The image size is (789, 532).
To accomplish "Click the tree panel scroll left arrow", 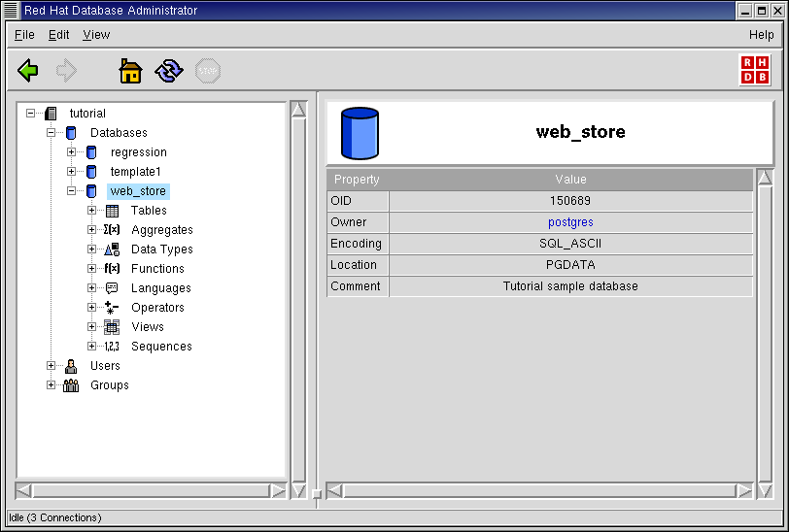I will 23,490.
